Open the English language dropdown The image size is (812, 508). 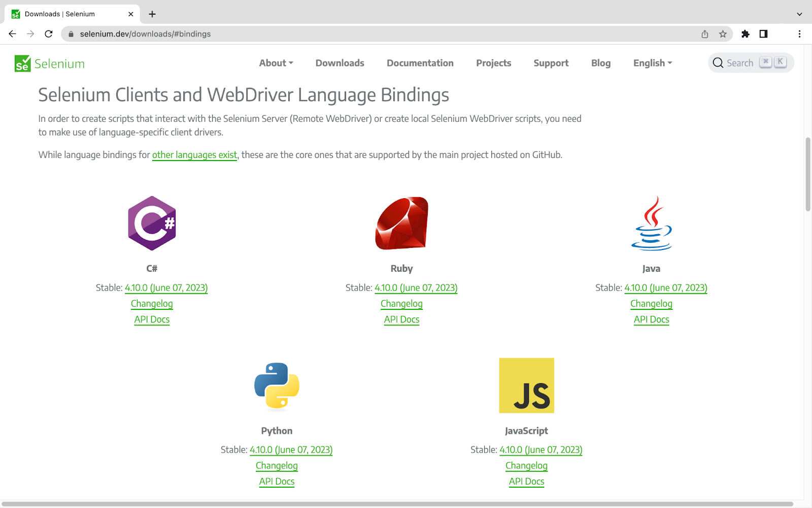(652, 63)
